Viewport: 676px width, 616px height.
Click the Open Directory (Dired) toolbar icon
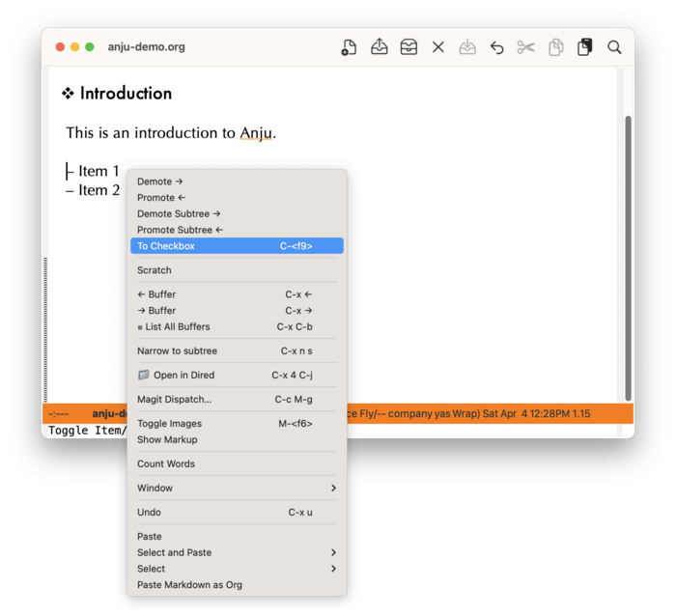(x=408, y=47)
